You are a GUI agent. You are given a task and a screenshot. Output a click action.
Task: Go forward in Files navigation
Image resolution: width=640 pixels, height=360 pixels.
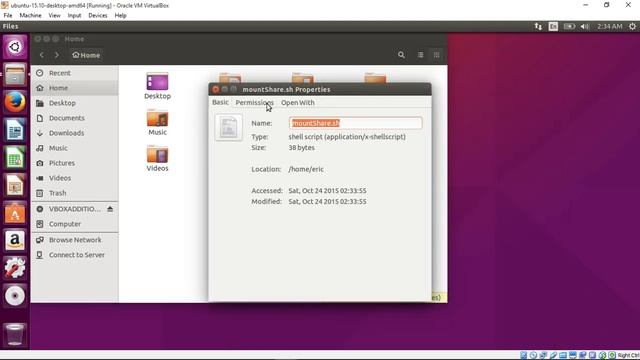pos(57,55)
